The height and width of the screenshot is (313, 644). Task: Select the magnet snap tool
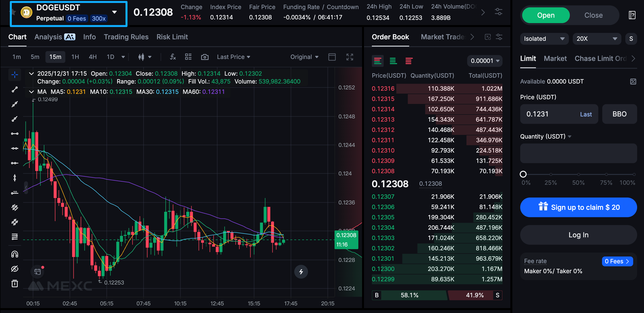[x=15, y=254]
